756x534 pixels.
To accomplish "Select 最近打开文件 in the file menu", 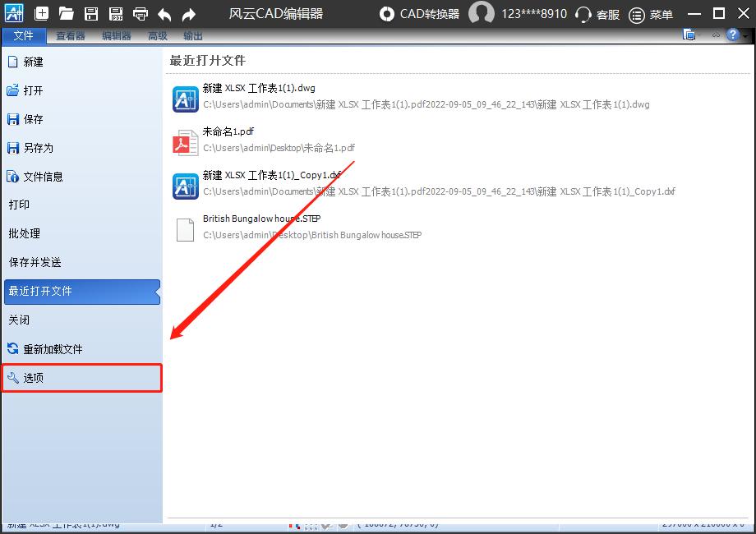I will 82,292.
